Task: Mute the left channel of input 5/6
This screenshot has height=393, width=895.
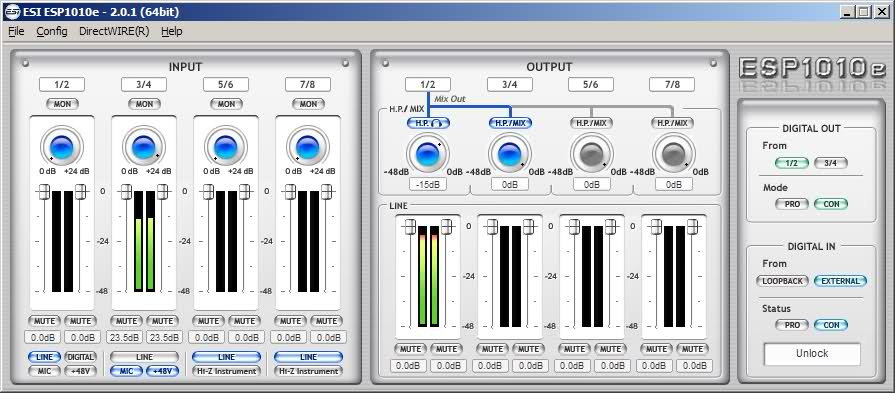Action: [208, 321]
